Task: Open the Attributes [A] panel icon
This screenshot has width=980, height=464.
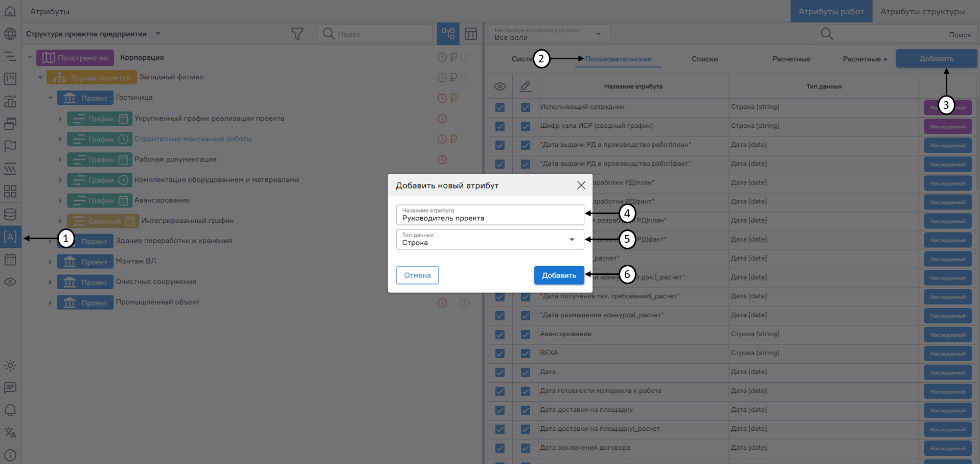Action: (10, 237)
